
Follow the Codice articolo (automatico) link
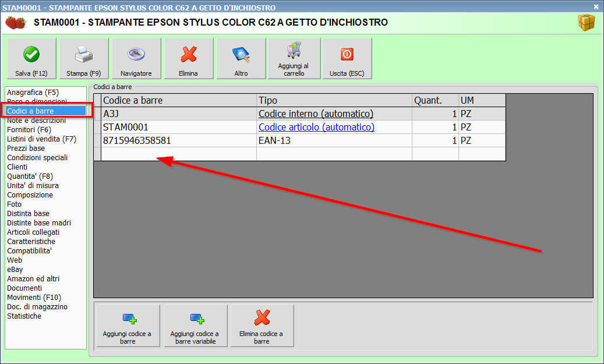[316, 127]
